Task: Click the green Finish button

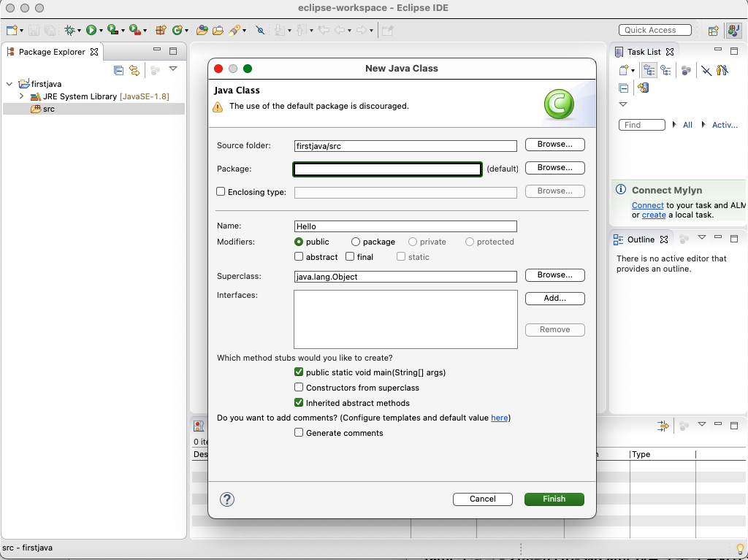Action: point(554,499)
